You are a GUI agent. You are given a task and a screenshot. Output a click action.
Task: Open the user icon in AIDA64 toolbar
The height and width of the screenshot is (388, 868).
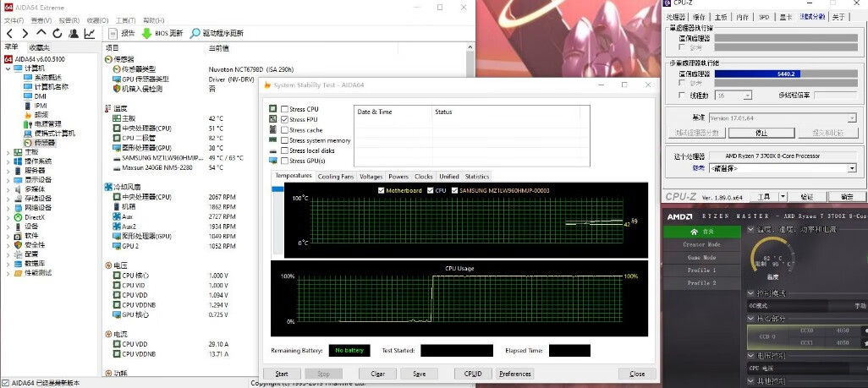pyautogui.click(x=73, y=33)
